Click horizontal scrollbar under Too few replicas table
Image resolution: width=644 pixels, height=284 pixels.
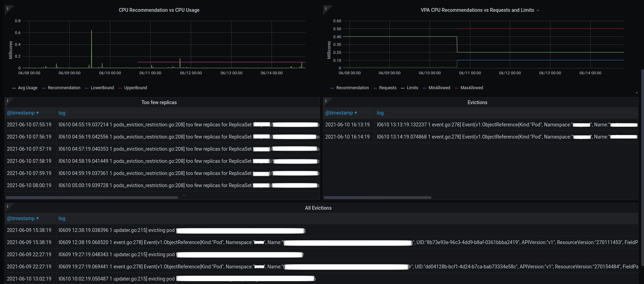(x=92, y=198)
